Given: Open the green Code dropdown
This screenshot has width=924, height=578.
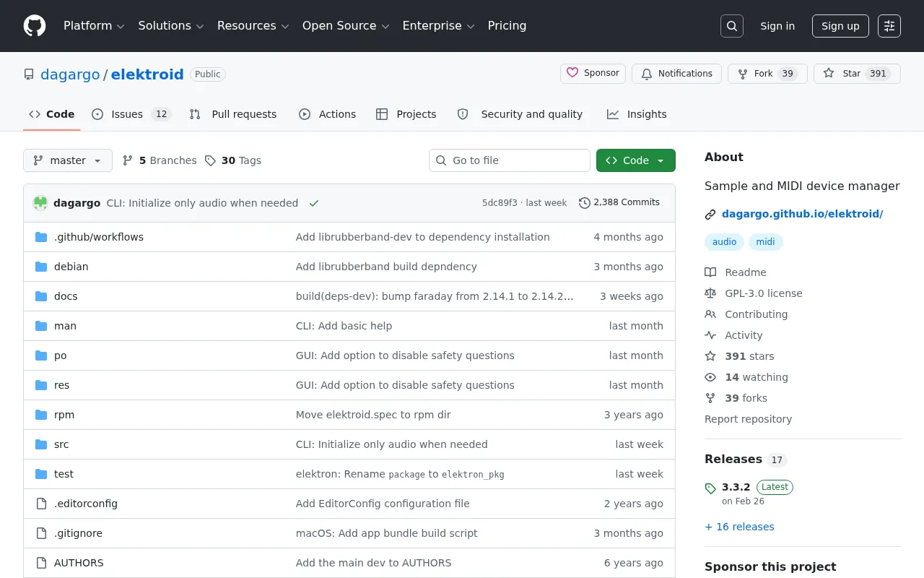Looking at the screenshot, I should [x=636, y=160].
